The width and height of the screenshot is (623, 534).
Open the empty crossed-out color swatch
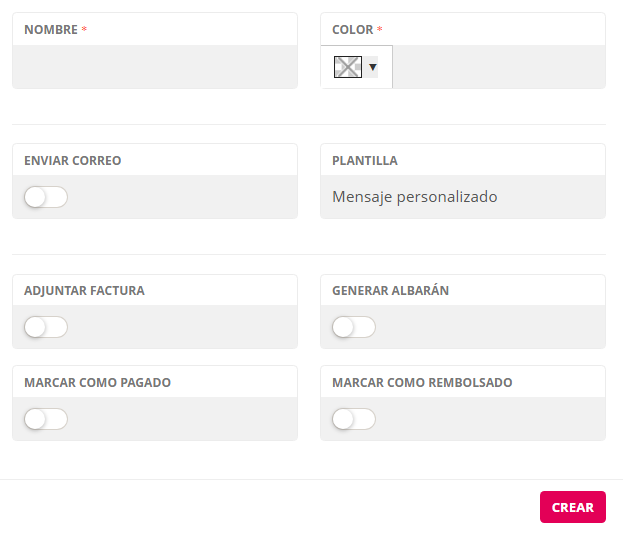[347, 67]
